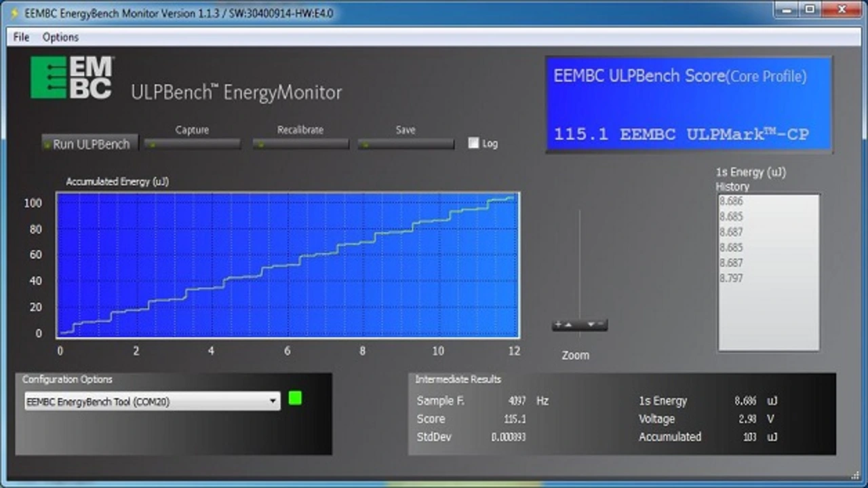Open the Options menu
Image resolution: width=868 pixels, height=488 pixels.
[x=60, y=37]
